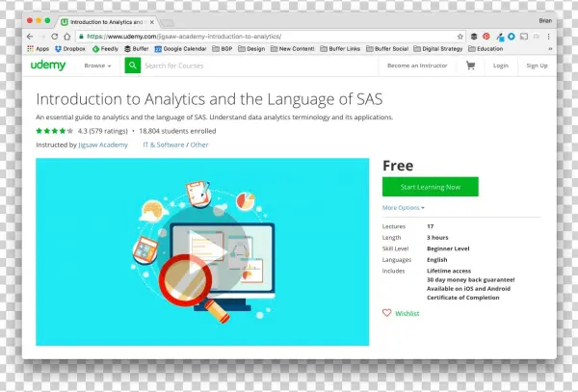The width and height of the screenshot is (578, 392).
Task: Expand the Digital Strategy bookmarks folder
Action: (438, 48)
